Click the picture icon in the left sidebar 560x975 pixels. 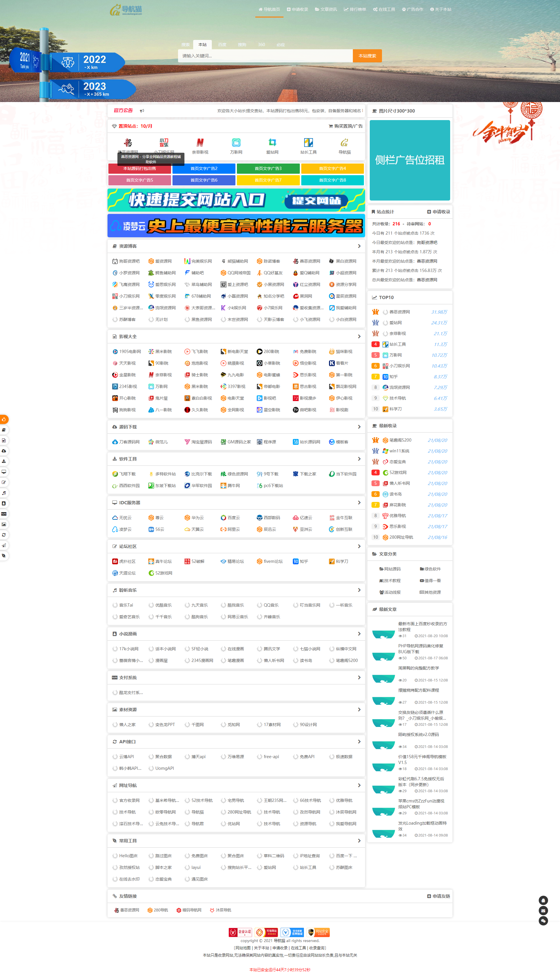tap(4, 524)
